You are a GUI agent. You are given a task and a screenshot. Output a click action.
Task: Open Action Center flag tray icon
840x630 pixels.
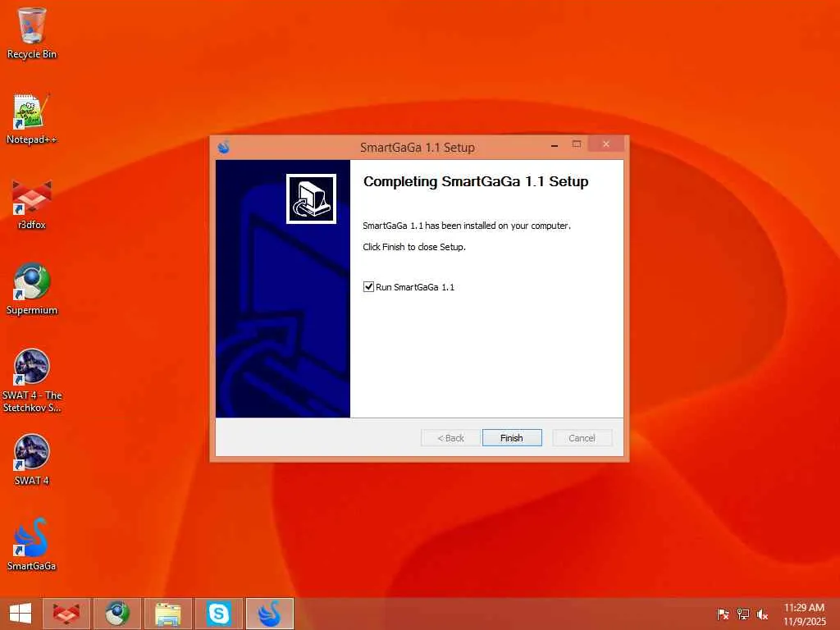(723, 614)
